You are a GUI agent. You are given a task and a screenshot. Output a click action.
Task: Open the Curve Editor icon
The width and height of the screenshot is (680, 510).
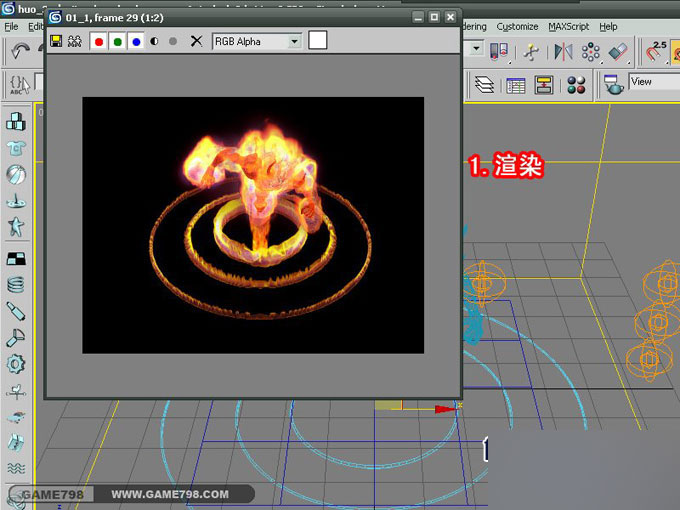(515, 85)
